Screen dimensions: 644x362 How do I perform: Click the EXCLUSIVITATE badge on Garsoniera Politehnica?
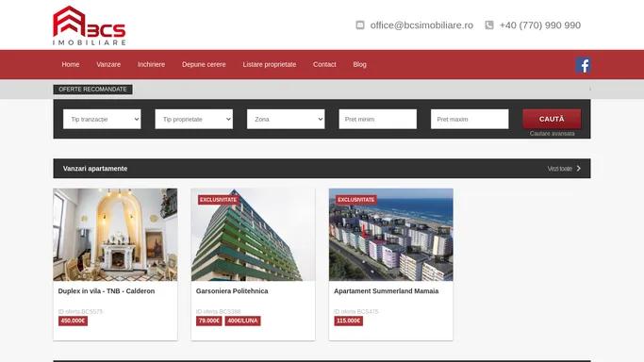click(x=218, y=200)
